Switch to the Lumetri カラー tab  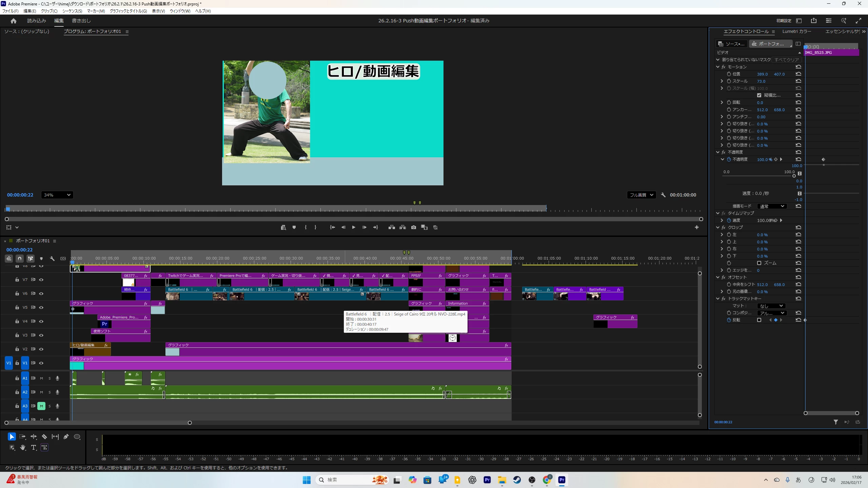tap(796, 31)
